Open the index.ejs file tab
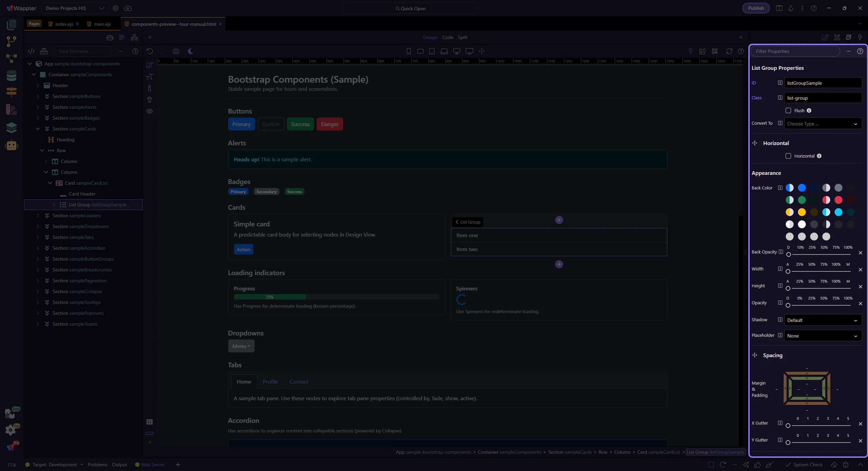Viewport: 868px width, 471px height. click(x=64, y=24)
